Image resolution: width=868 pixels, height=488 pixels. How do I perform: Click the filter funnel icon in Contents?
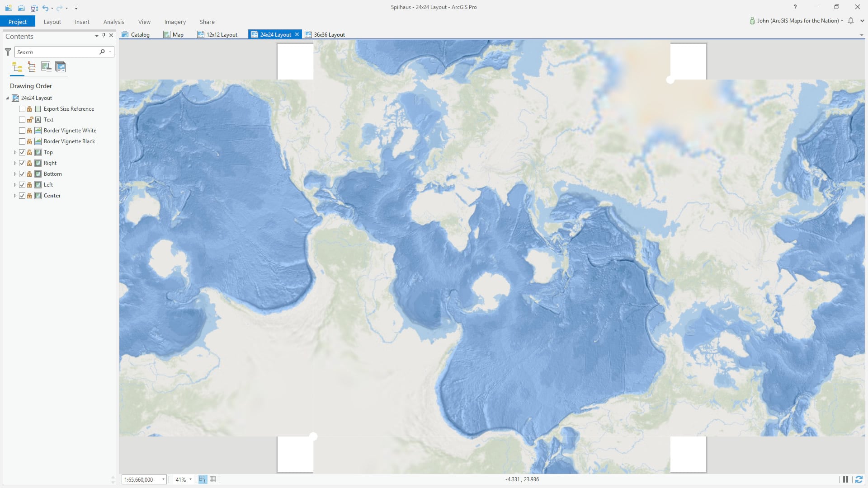click(x=8, y=52)
